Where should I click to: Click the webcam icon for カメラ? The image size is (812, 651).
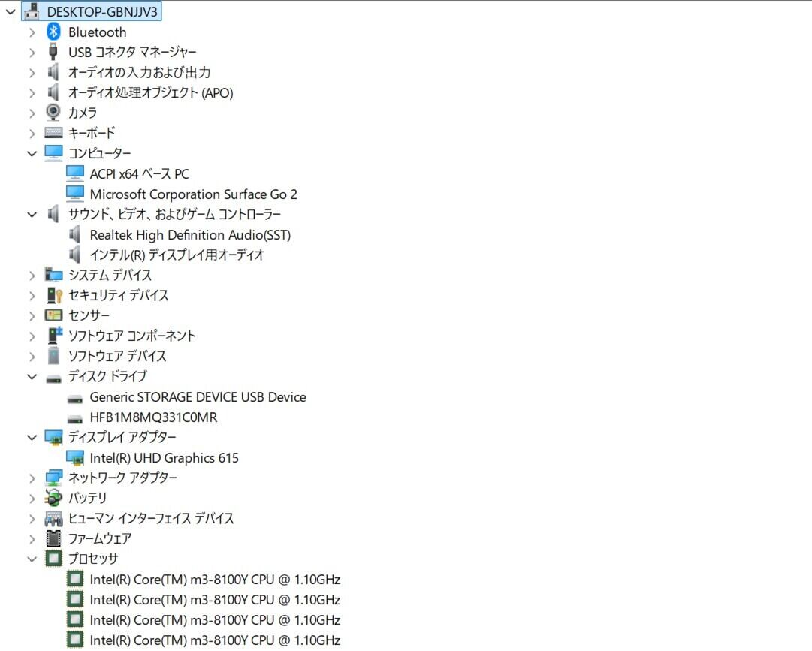tap(53, 113)
